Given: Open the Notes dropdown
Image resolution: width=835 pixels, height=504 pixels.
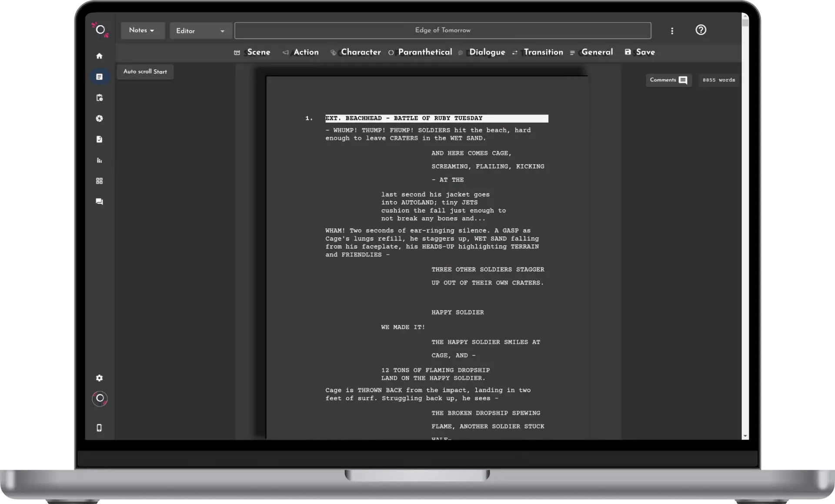Looking at the screenshot, I should pyautogui.click(x=142, y=30).
